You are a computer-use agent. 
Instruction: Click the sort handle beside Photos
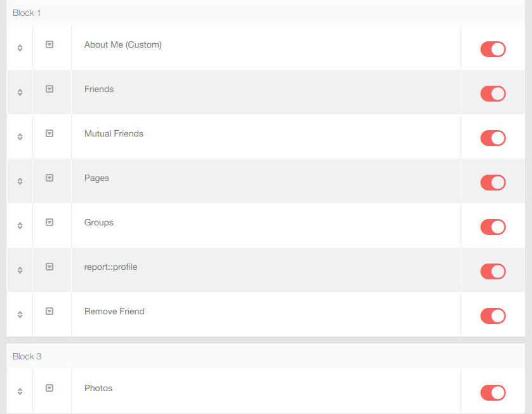(19, 392)
